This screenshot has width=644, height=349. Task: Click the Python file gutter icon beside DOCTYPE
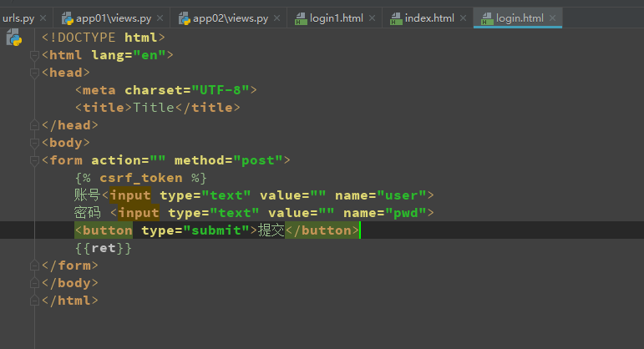click(x=14, y=38)
